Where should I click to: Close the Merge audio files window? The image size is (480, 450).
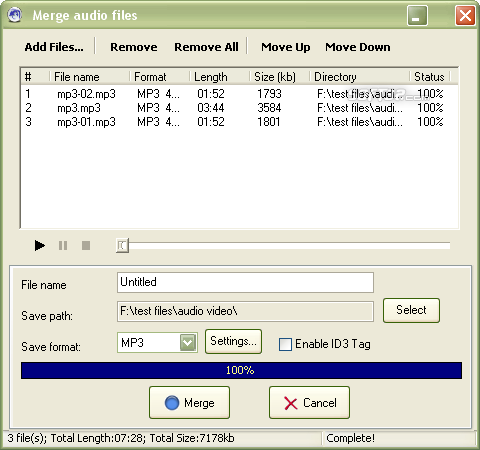point(465,15)
